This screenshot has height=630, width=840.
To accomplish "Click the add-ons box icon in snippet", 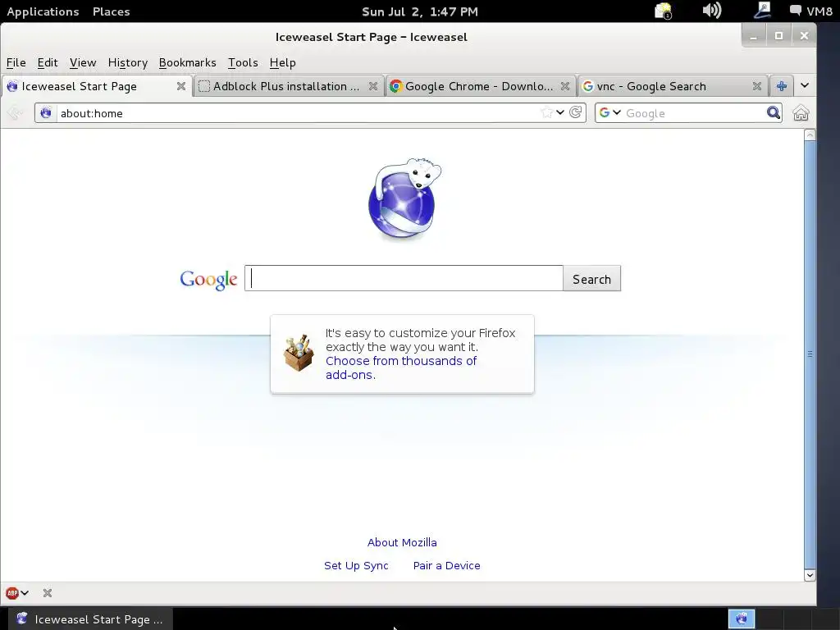I will 299,353.
